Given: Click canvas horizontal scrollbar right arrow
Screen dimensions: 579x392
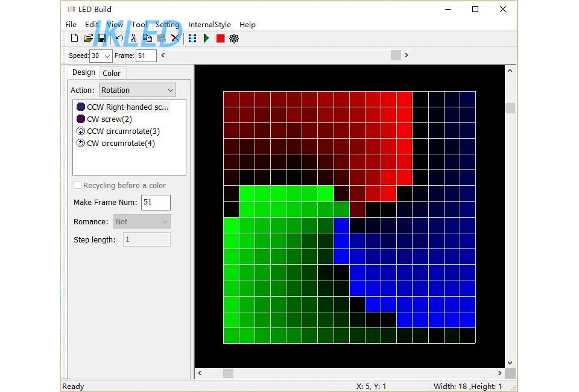Looking at the screenshot, I should click(499, 373).
